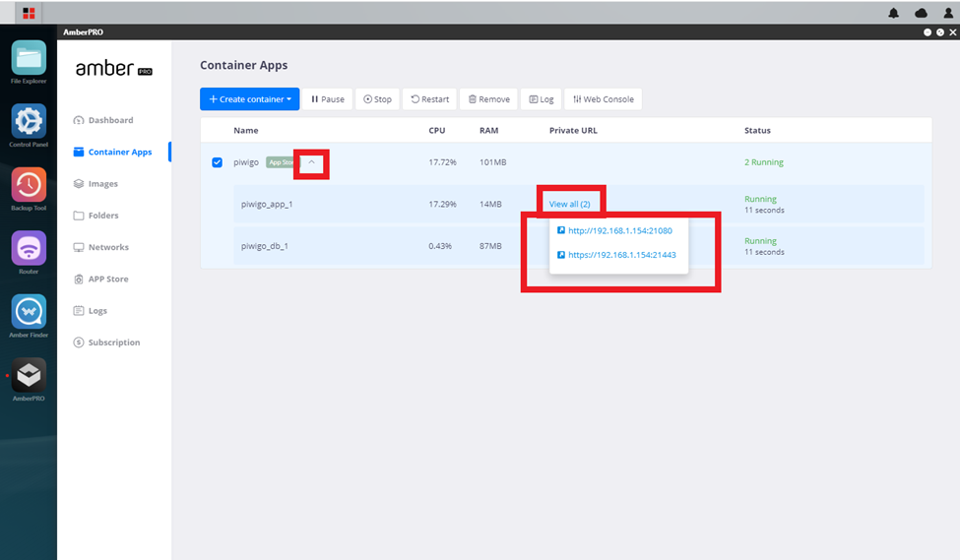Click the amber PRO logo
Screen dimensions: 960x560
click(114, 68)
